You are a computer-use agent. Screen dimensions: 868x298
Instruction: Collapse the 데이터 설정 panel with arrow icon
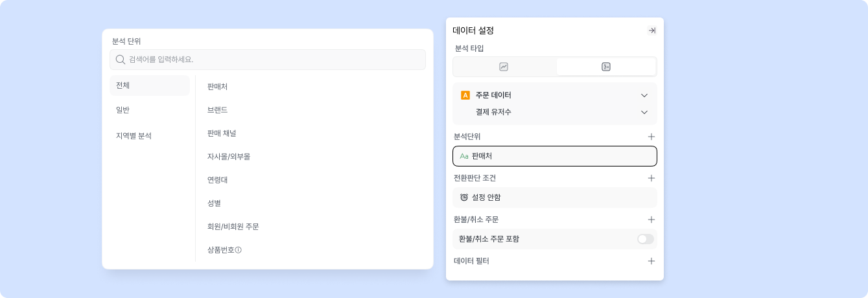[x=651, y=30]
